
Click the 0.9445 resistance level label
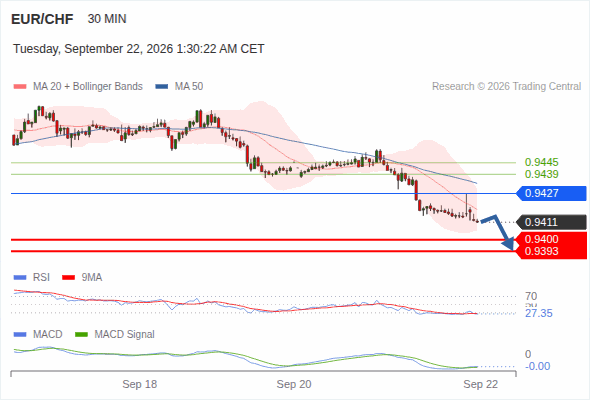[541, 162]
